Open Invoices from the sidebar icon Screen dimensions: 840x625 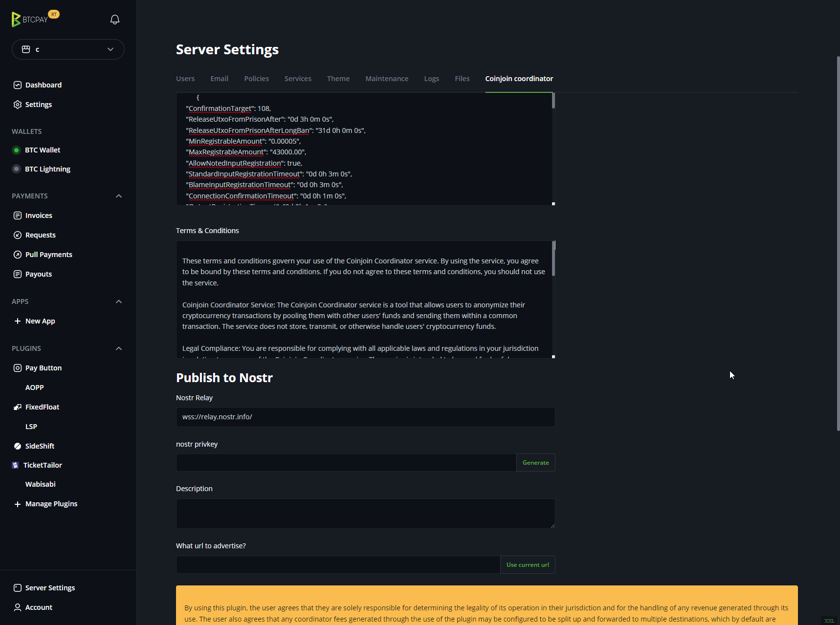click(x=18, y=216)
